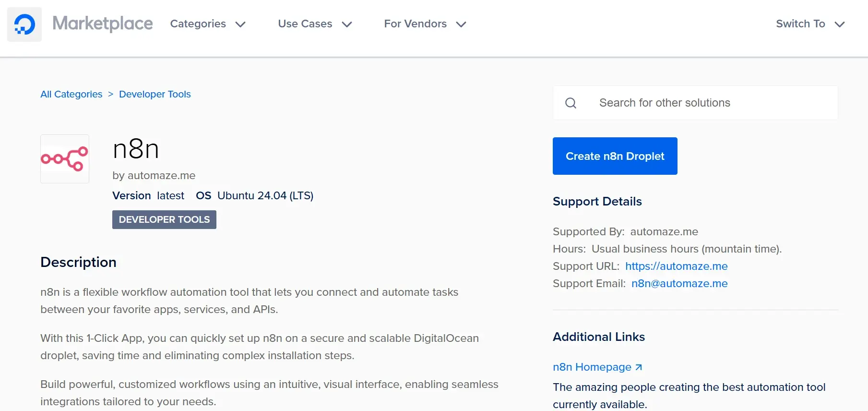
Task: Open the Categories dropdown menu
Action: pos(208,24)
